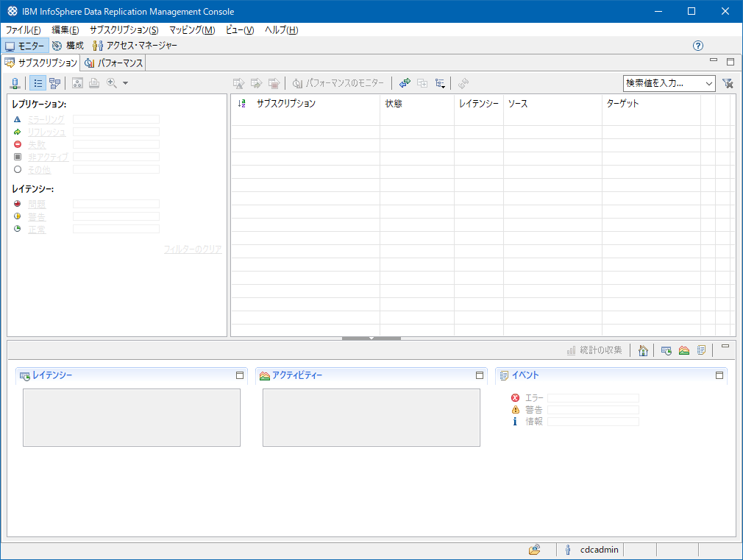Sort by サブスクリプション column header

285,103
